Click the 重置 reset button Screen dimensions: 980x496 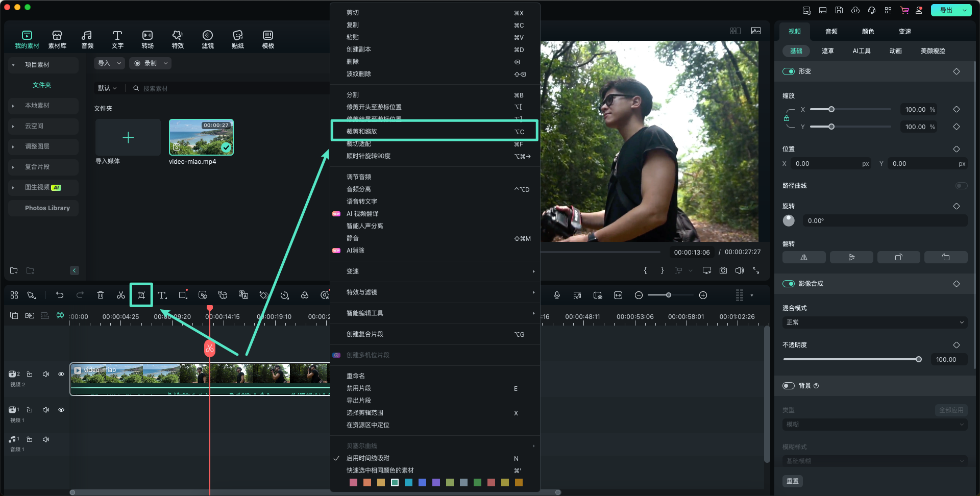pyautogui.click(x=792, y=481)
